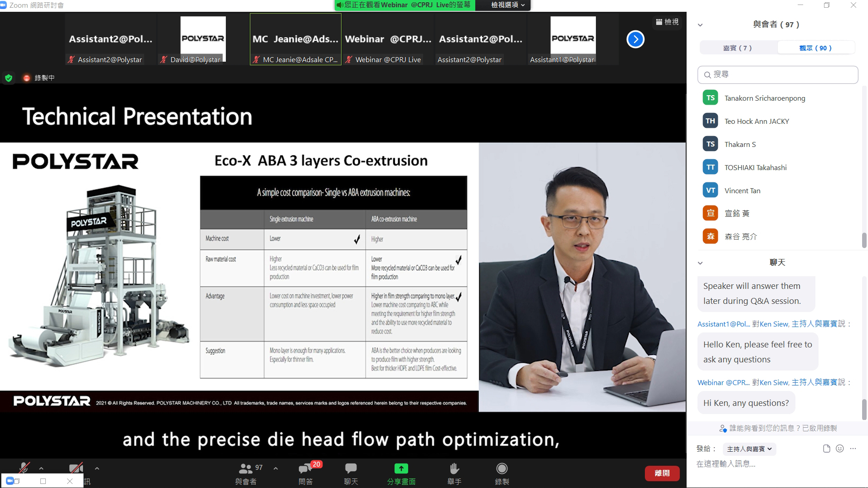Viewport: 868px width, 488px height.
Task: Expand video options arrow beside camera
Action: point(97,468)
